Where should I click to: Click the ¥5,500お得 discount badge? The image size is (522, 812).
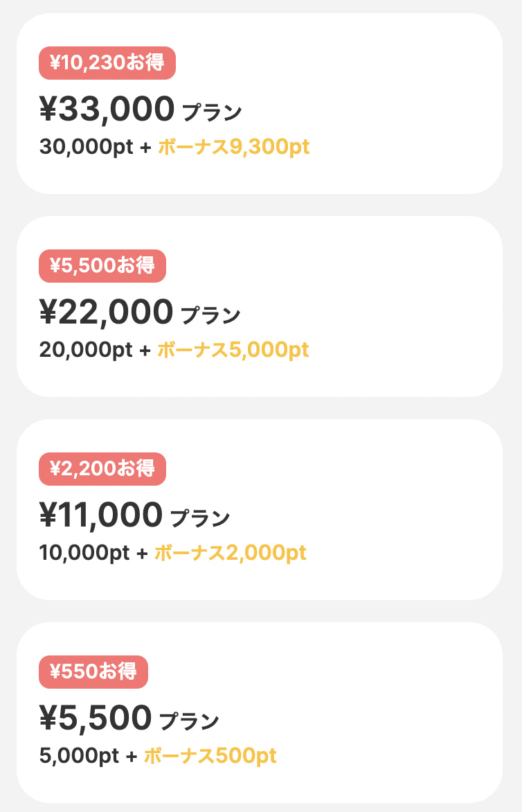point(102,265)
